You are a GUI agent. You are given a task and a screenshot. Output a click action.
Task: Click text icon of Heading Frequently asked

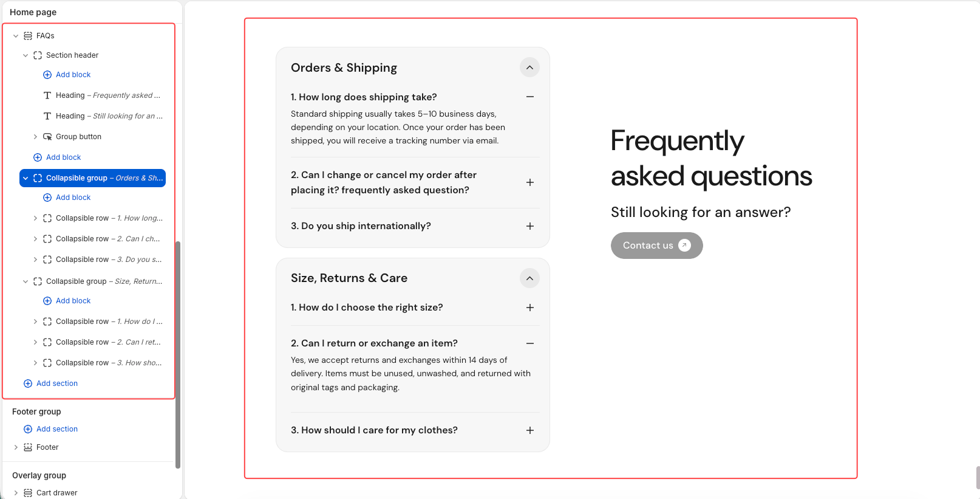47,95
